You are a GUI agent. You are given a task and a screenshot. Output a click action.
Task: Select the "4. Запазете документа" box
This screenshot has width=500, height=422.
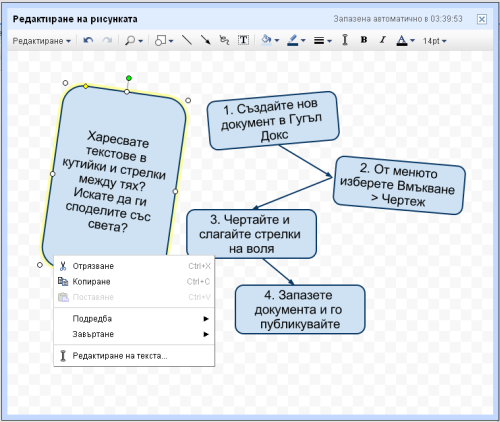pos(300,309)
